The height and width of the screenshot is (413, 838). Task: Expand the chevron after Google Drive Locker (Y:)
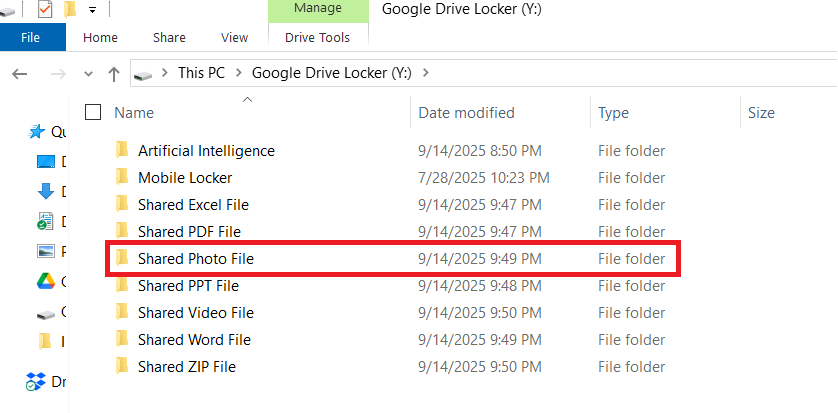point(426,73)
